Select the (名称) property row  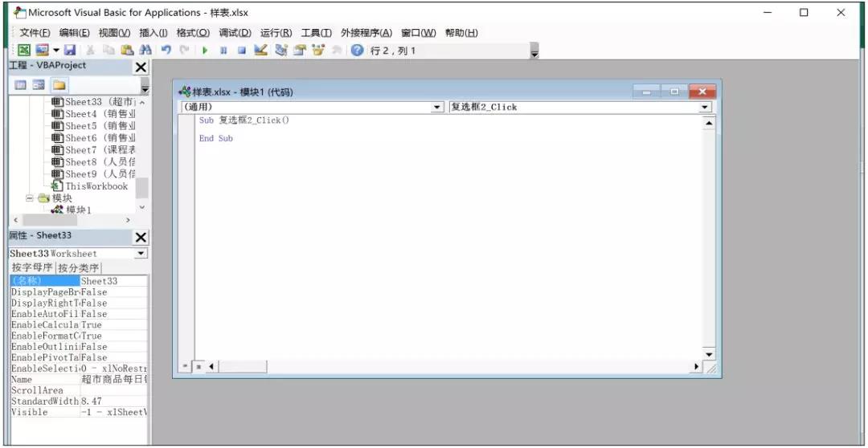pyautogui.click(x=79, y=281)
